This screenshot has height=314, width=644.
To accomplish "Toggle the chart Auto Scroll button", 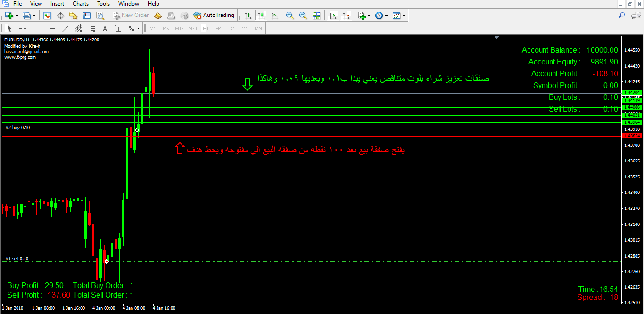I will click(333, 16).
